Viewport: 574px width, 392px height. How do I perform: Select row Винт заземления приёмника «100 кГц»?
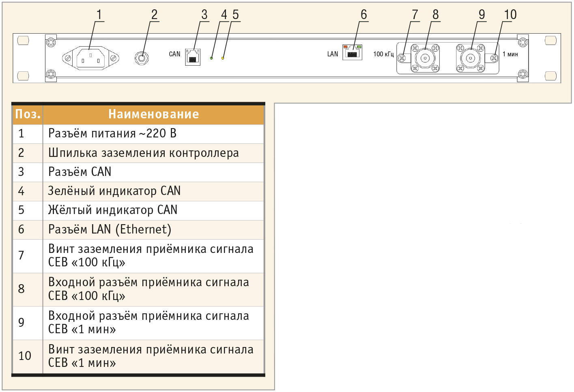click(138, 256)
